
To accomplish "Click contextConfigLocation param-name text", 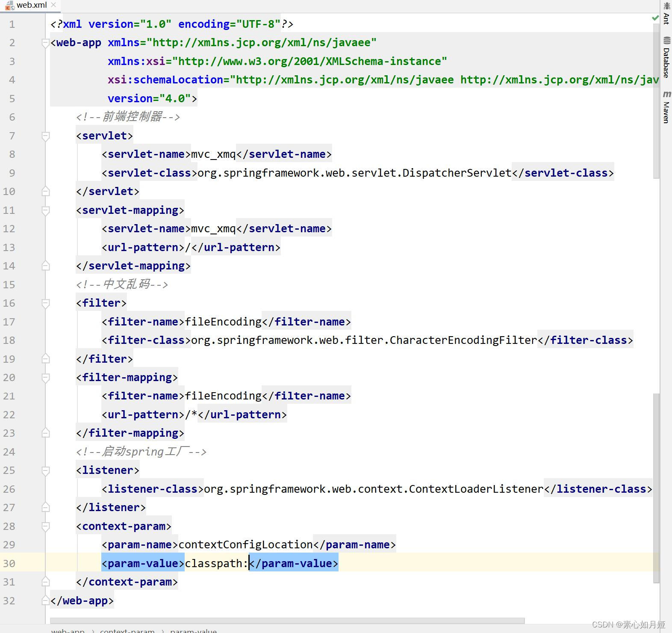I will pos(245,544).
